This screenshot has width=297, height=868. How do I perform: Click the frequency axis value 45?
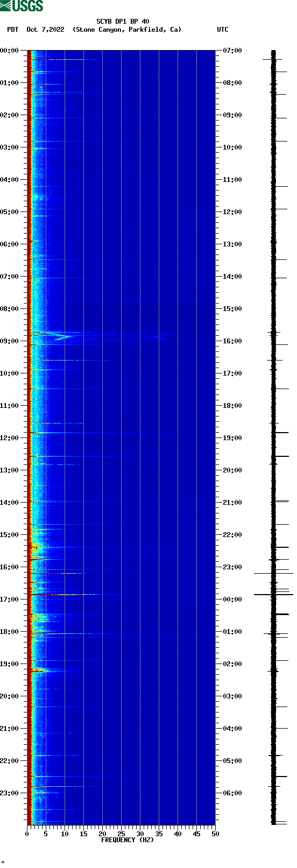196,834
